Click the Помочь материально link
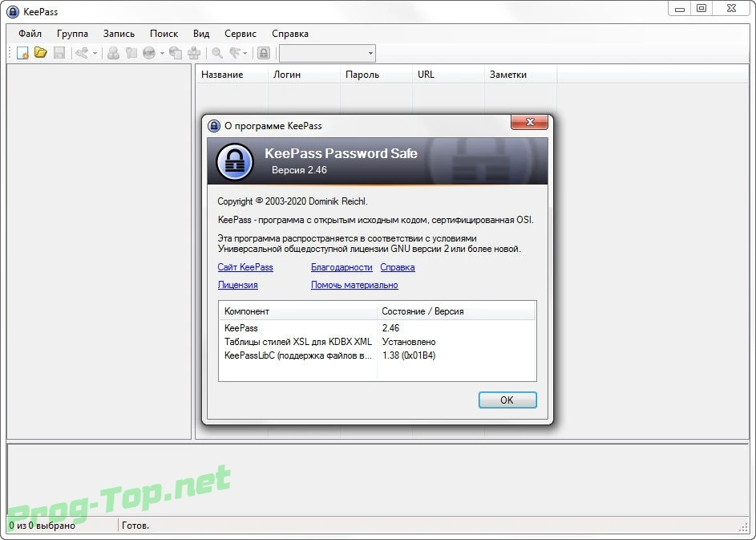This screenshot has width=756, height=540. point(354,285)
